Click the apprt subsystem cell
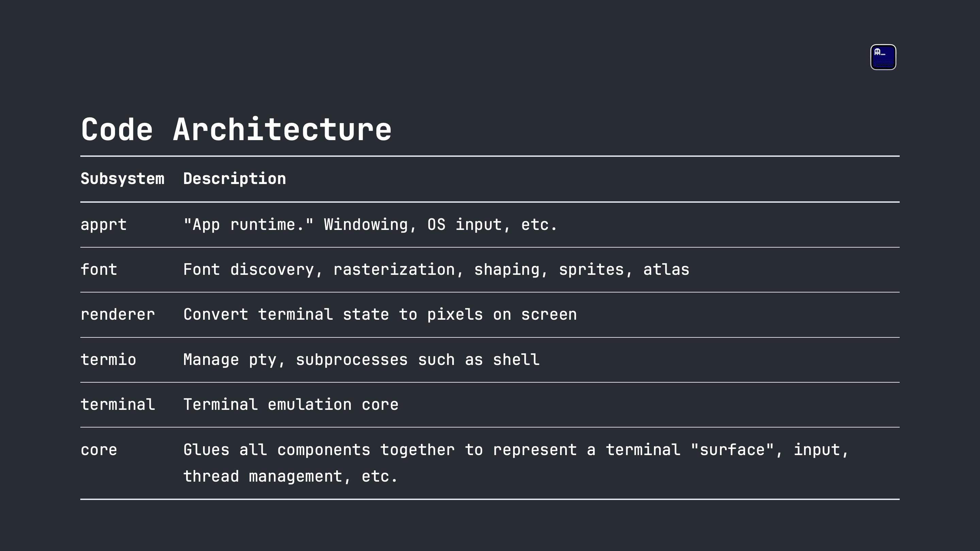Image resolution: width=980 pixels, height=551 pixels. click(103, 225)
